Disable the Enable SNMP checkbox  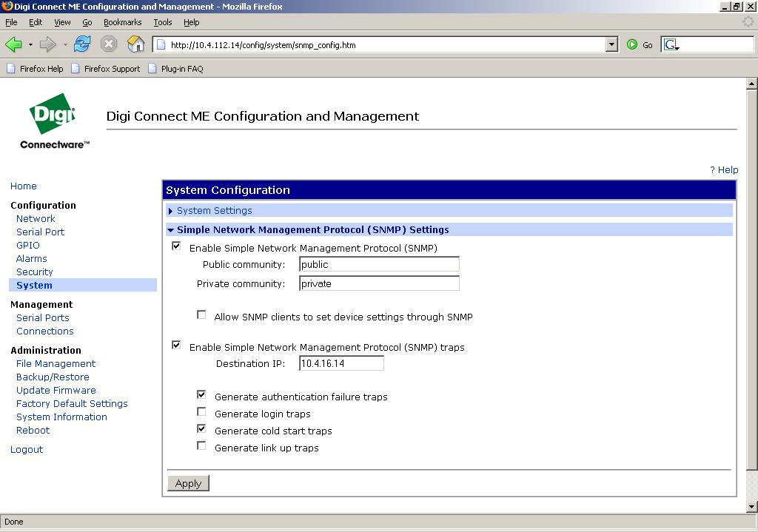tap(176, 246)
